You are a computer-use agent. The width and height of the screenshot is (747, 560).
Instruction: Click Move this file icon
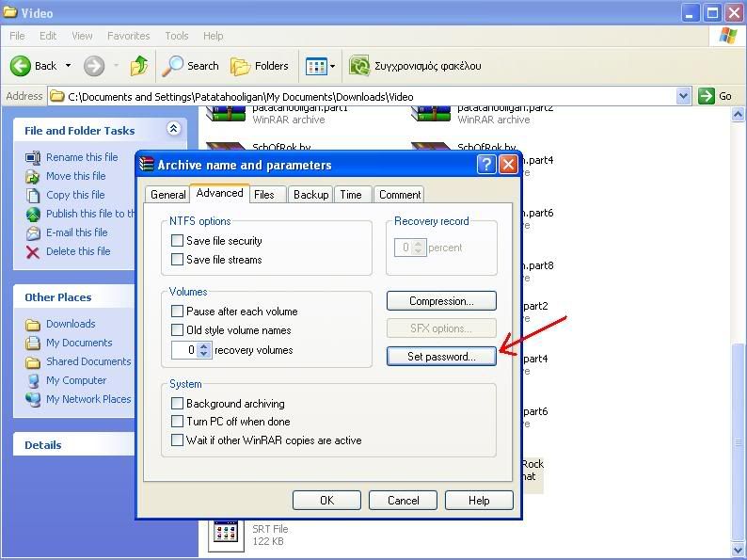(x=33, y=176)
